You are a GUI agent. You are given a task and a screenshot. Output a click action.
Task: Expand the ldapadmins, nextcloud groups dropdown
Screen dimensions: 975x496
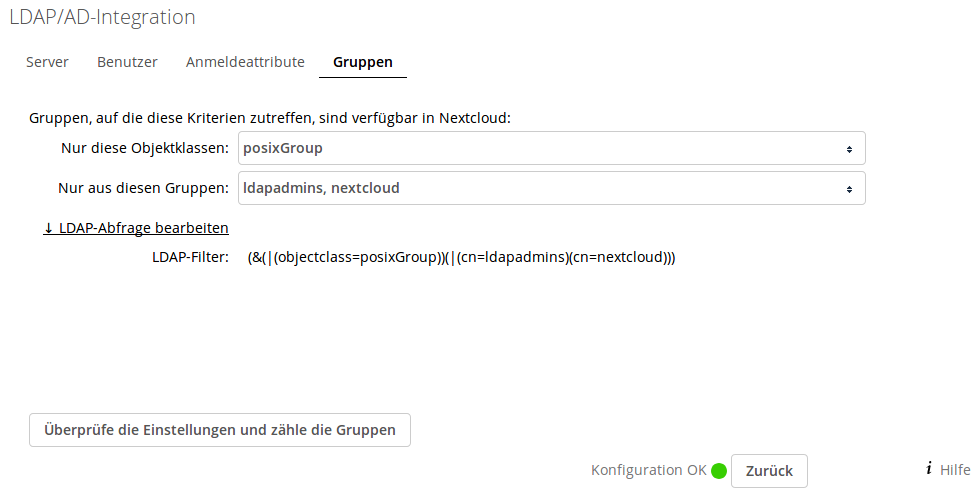tap(551, 188)
